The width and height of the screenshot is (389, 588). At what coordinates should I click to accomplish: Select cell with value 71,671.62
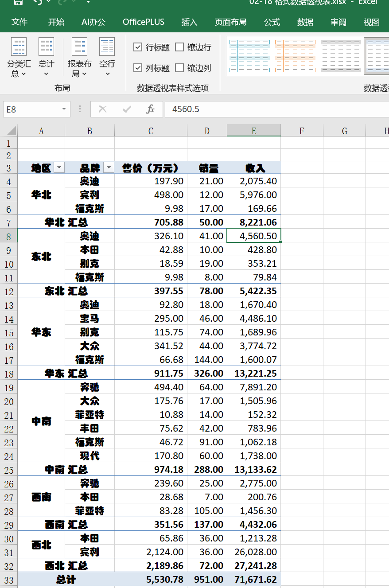coord(254,580)
